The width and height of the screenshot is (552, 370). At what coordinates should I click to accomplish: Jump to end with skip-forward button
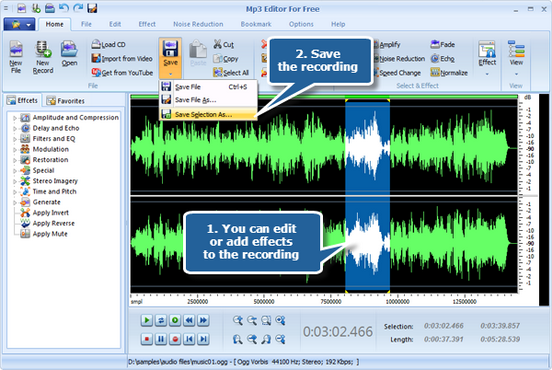(x=203, y=339)
